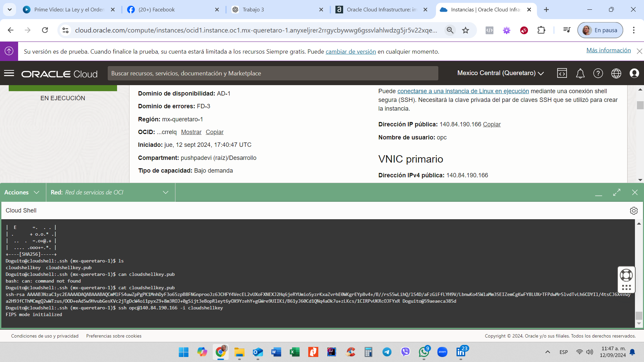Open Zoom from the taskbar

point(442,352)
